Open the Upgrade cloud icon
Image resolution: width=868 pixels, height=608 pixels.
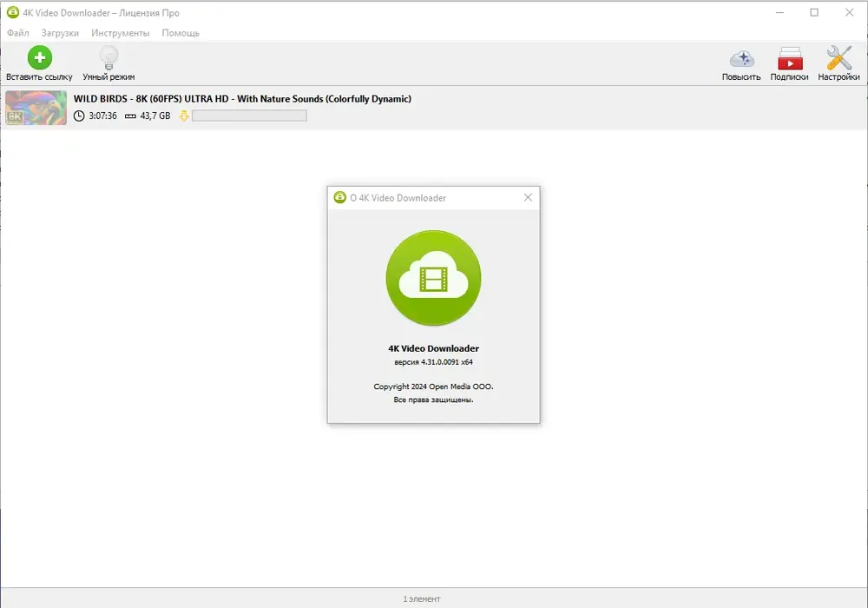point(742,58)
